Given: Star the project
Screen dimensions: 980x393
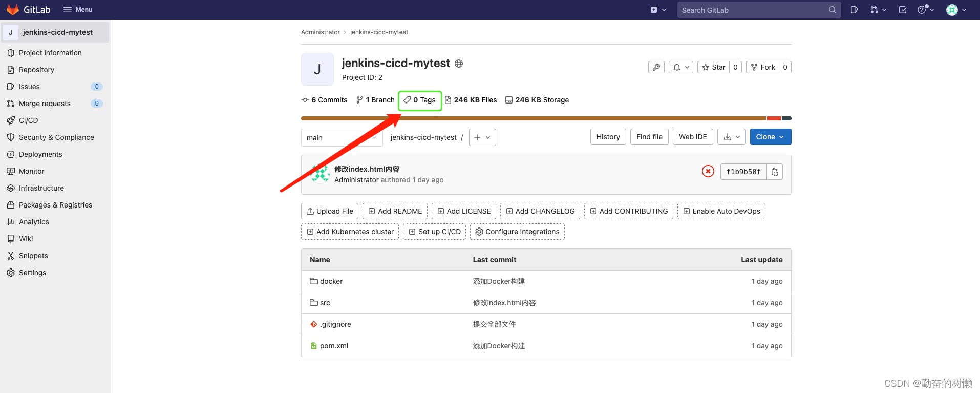Looking at the screenshot, I should coord(714,67).
